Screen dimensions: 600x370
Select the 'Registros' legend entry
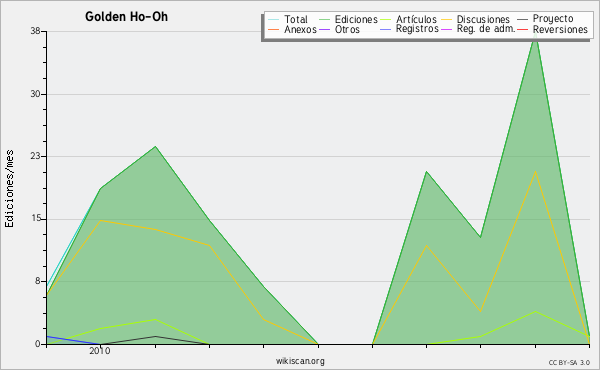click(417, 29)
